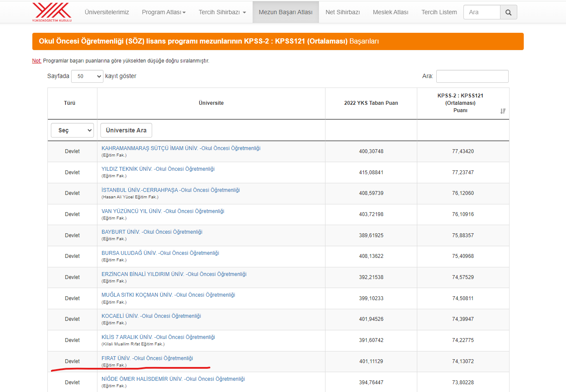Open the Seç type filter dropdown

tap(72, 130)
